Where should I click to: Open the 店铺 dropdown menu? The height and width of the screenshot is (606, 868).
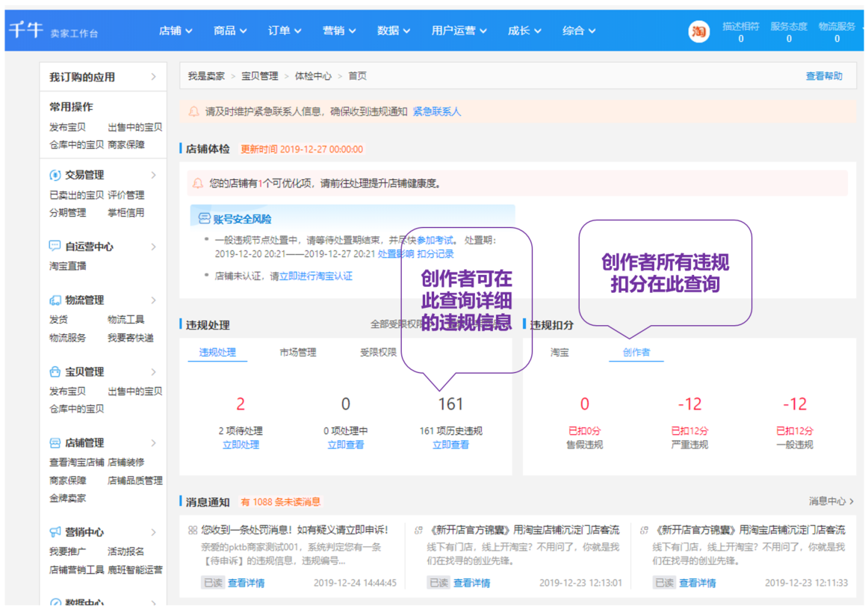coord(176,31)
